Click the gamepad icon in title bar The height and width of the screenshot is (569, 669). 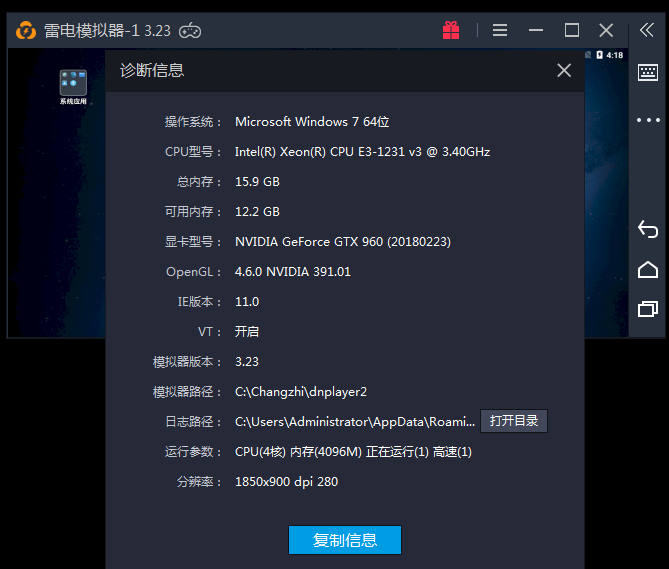click(x=190, y=31)
